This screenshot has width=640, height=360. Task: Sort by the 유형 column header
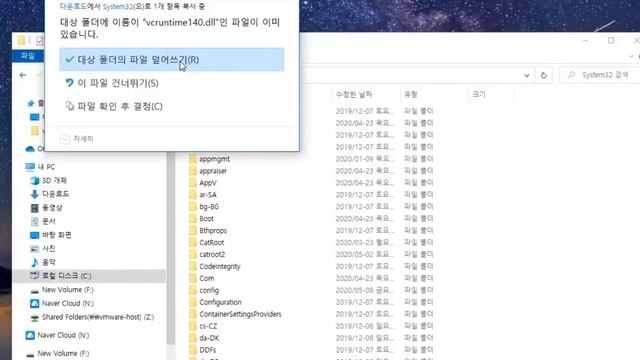(x=411, y=95)
